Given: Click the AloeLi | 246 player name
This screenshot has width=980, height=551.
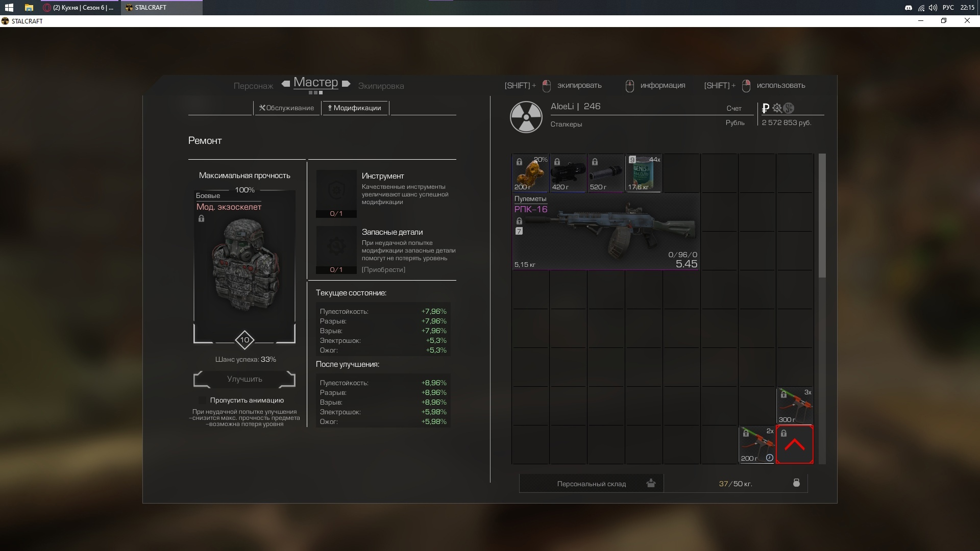Looking at the screenshot, I should [x=575, y=106].
